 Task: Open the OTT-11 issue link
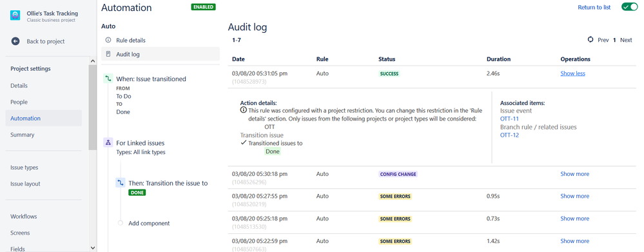[509, 119]
